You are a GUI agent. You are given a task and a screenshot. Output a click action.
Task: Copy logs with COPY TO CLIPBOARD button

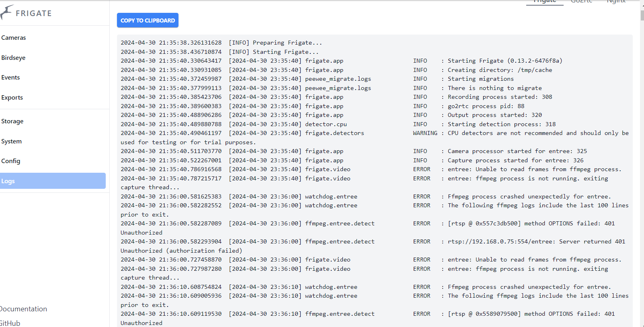[x=148, y=20]
